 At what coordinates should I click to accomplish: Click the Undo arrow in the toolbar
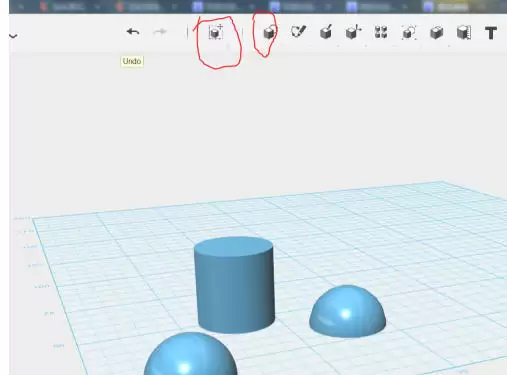coord(133,32)
